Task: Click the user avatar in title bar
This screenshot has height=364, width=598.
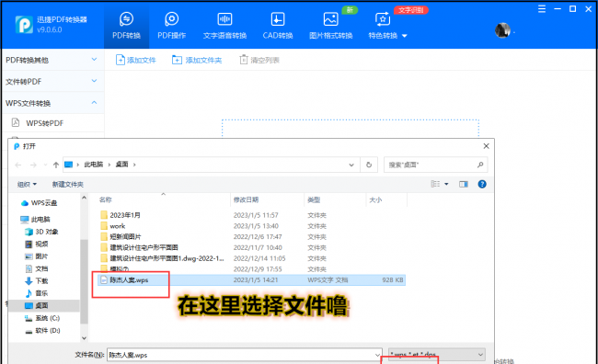Action: click(502, 30)
